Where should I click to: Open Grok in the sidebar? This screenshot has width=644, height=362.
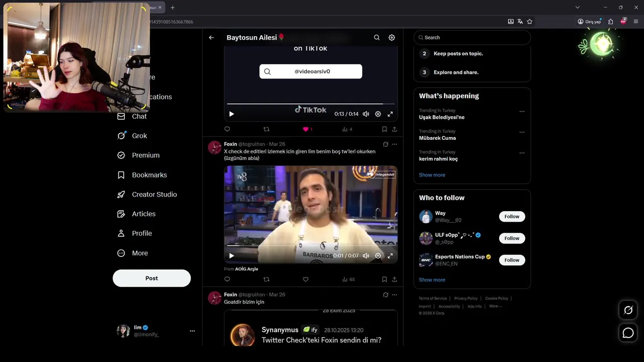click(x=132, y=136)
